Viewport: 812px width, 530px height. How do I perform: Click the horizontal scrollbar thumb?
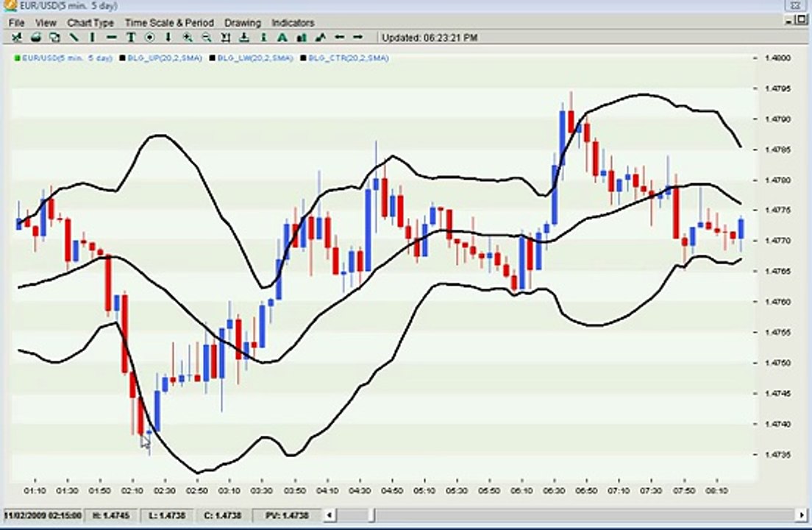click(371, 515)
